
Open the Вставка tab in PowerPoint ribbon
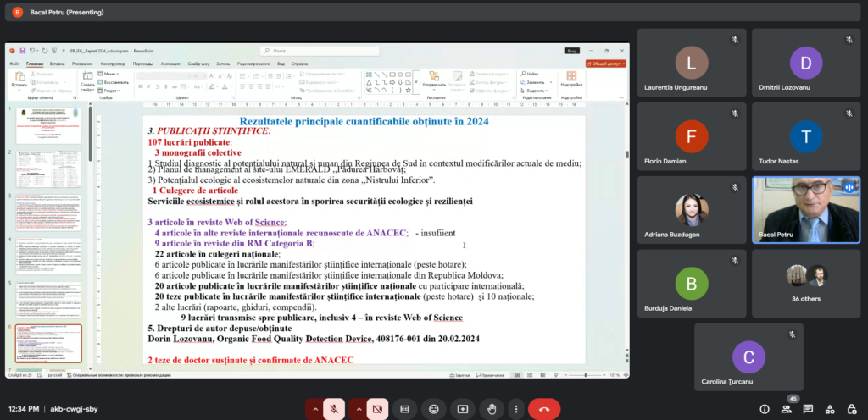(x=58, y=64)
